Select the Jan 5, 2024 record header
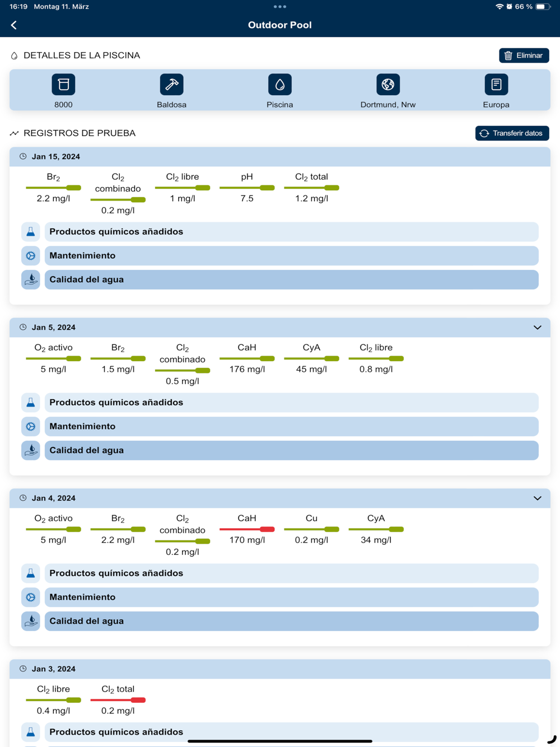 [x=280, y=328]
